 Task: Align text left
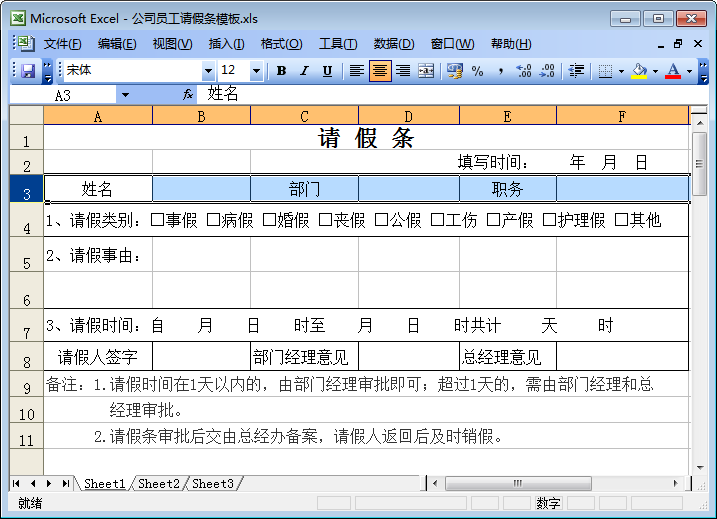pyautogui.click(x=357, y=71)
